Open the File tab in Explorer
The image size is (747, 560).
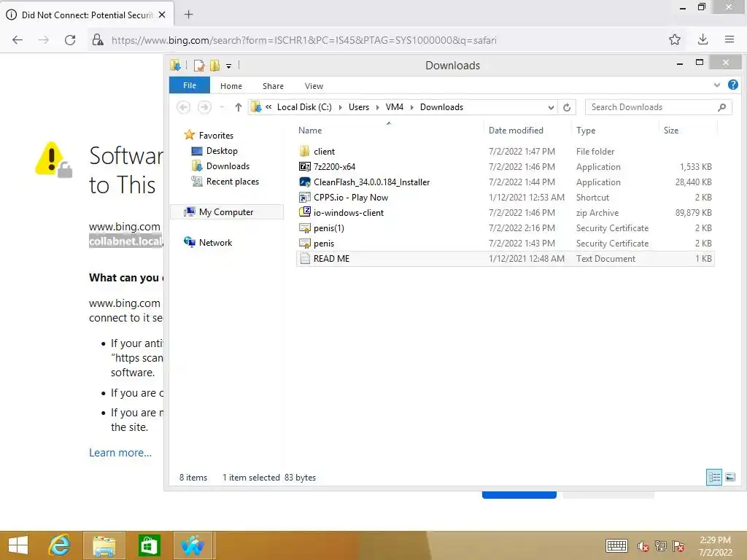click(x=190, y=85)
